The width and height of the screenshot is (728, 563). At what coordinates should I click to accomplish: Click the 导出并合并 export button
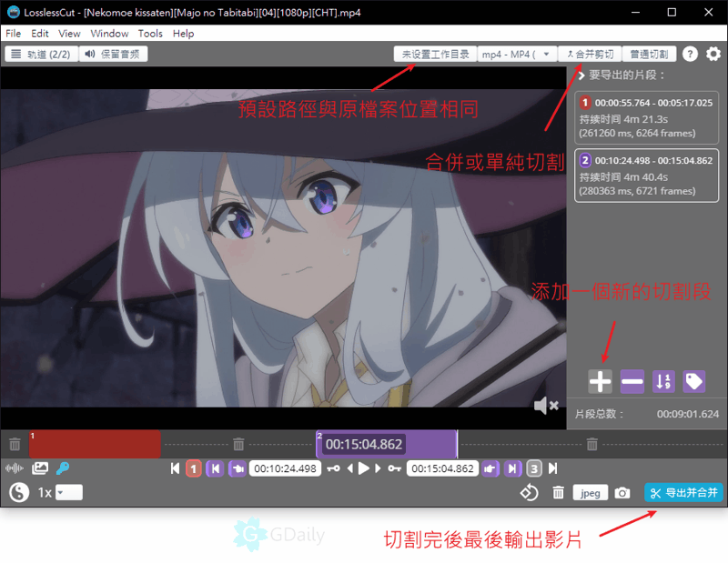click(x=683, y=493)
